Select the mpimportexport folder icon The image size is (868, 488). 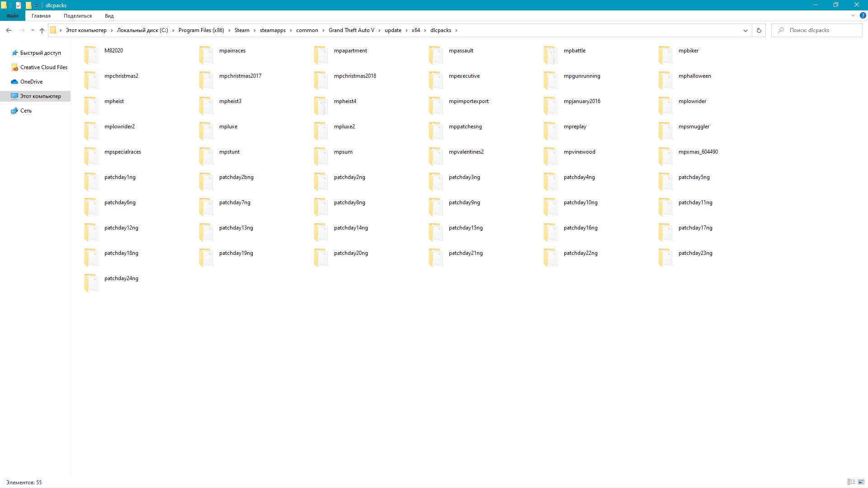pyautogui.click(x=436, y=105)
